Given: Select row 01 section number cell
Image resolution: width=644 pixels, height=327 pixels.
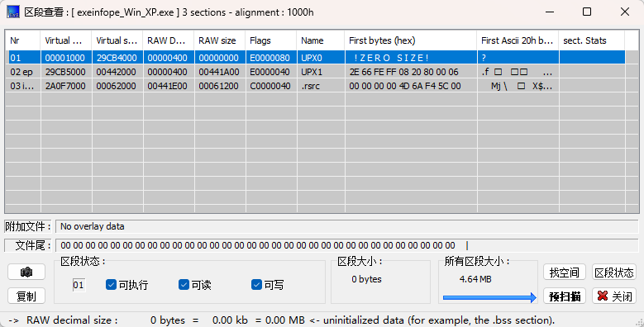Looking at the screenshot, I should [x=22, y=58].
